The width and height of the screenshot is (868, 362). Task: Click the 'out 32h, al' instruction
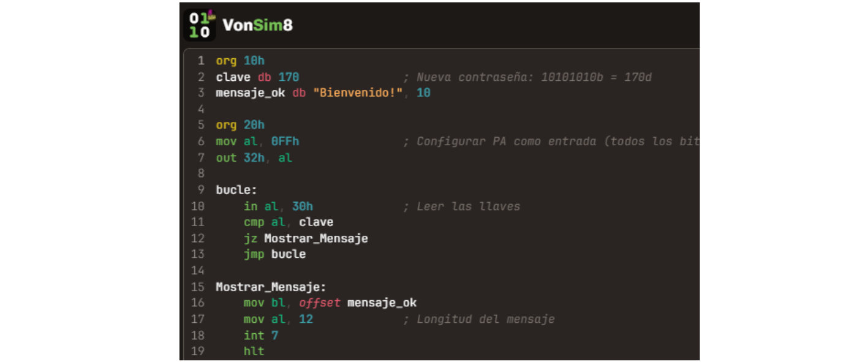[x=254, y=157]
